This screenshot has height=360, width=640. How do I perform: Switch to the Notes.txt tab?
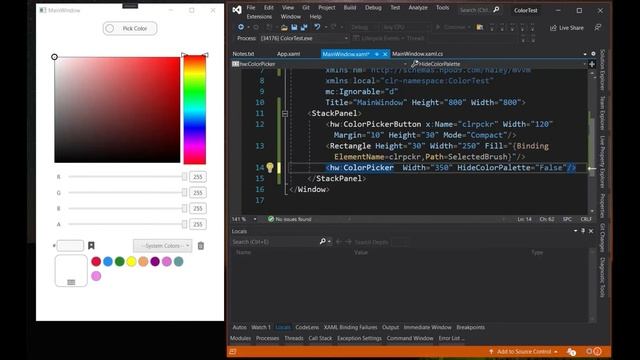243,54
